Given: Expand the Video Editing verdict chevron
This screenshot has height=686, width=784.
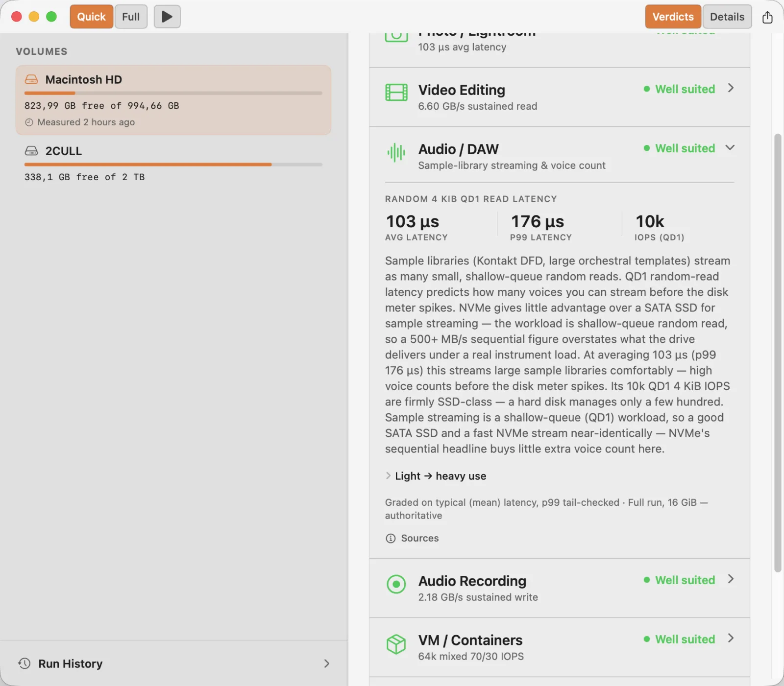Looking at the screenshot, I should click(731, 88).
